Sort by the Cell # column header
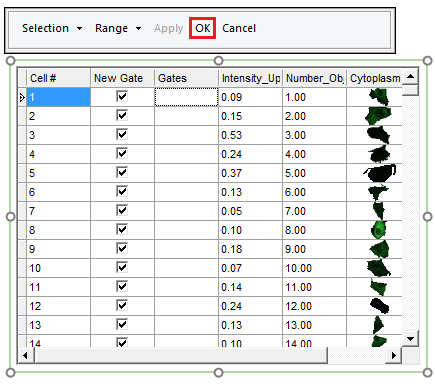This screenshot has width=435, height=387. pyautogui.click(x=58, y=78)
